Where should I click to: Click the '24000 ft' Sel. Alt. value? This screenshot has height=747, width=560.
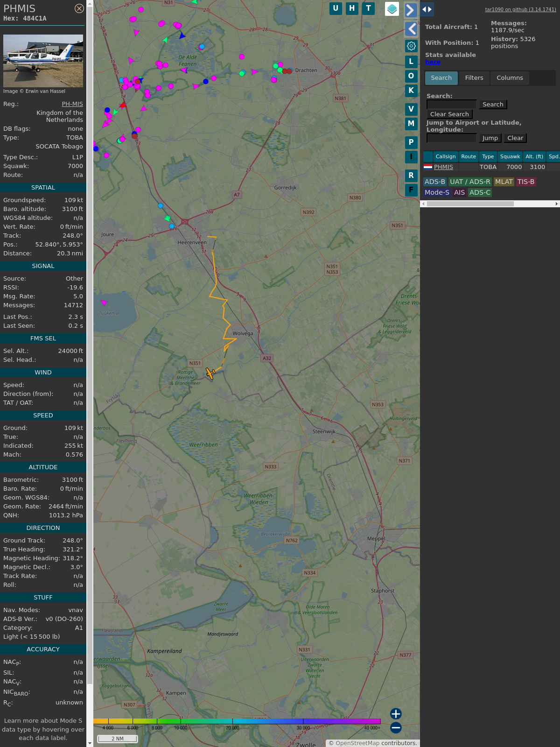coord(70,351)
